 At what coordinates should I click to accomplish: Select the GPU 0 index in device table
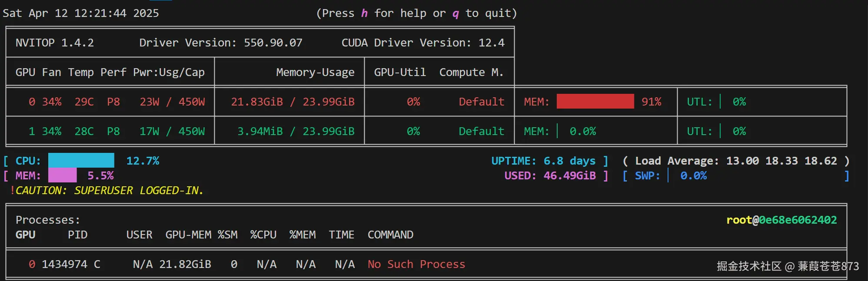click(32, 102)
